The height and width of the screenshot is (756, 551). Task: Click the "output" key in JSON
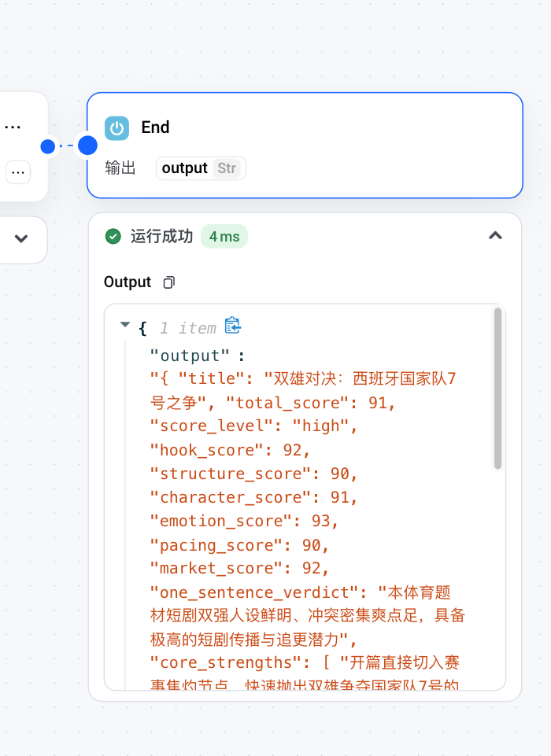[x=190, y=356]
